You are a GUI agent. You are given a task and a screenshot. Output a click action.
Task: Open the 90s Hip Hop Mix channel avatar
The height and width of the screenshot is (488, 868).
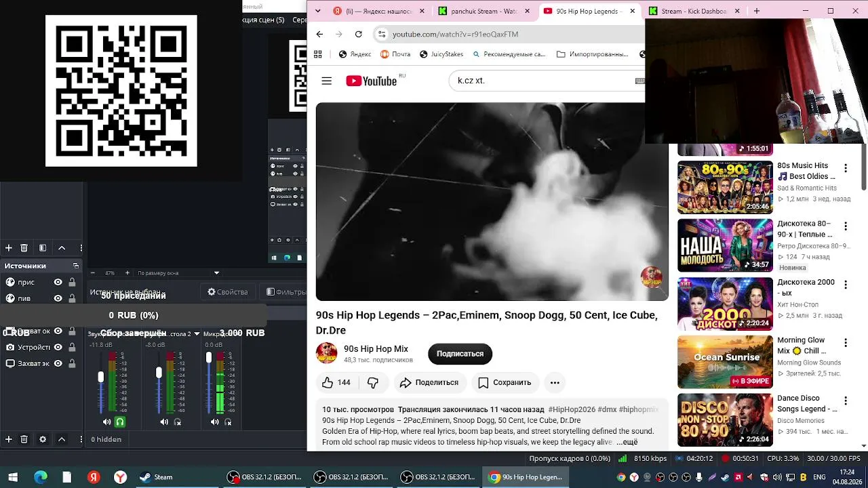pos(327,354)
